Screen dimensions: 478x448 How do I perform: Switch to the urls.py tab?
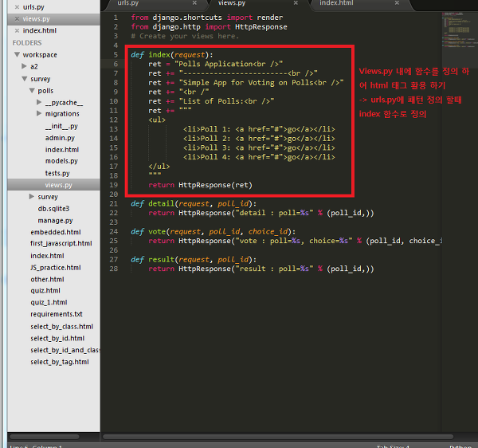point(128,2)
